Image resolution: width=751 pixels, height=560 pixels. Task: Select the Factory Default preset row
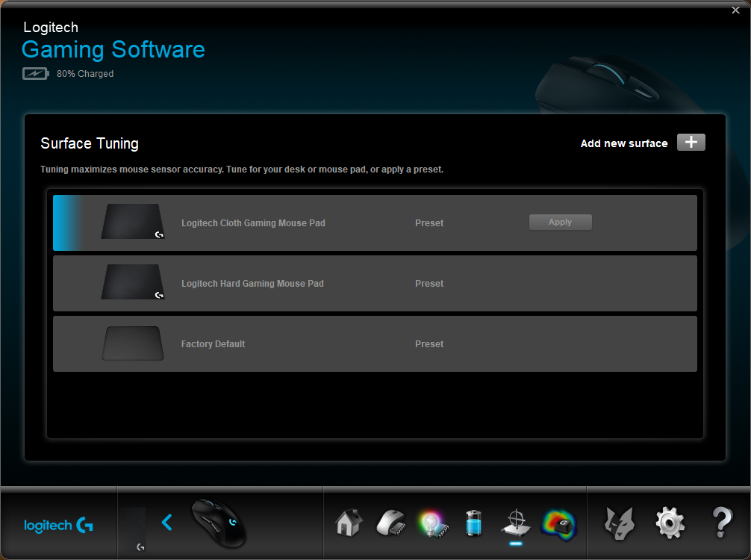click(x=375, y=343)
